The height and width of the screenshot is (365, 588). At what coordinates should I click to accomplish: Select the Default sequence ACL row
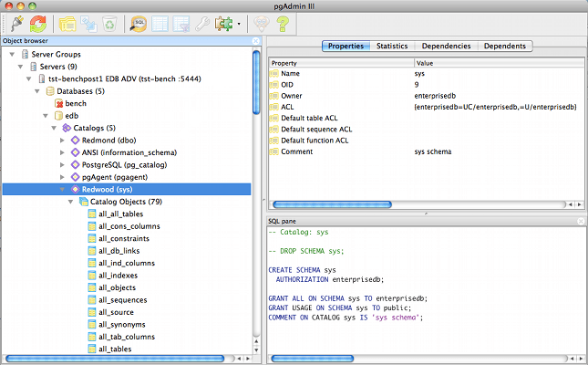point(427,130)
